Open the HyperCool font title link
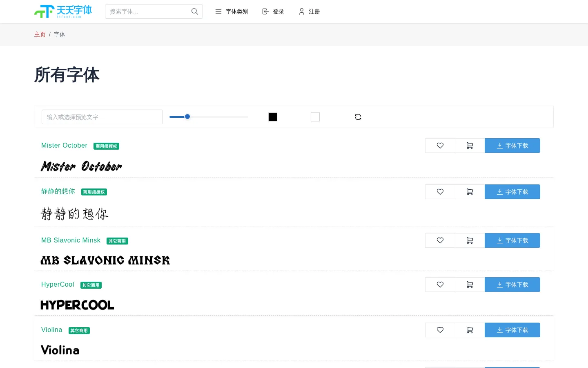The width and height of the screenshot is (588, 368). pos(58,285)
